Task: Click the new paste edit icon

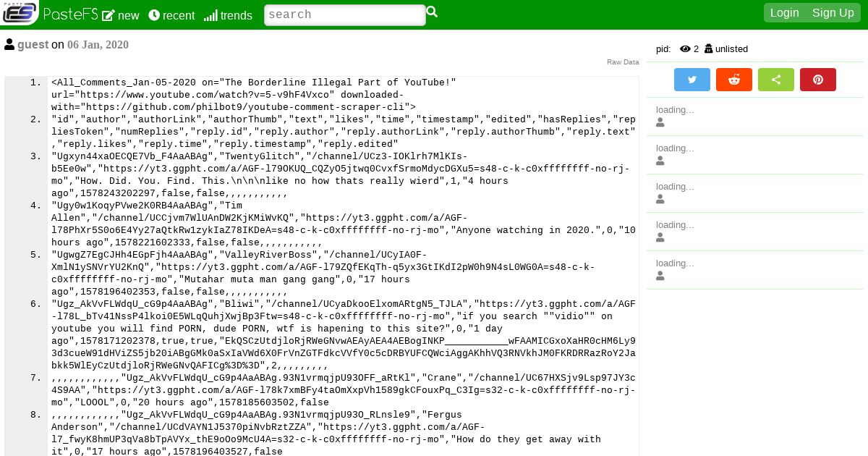Action: (109, 15)
